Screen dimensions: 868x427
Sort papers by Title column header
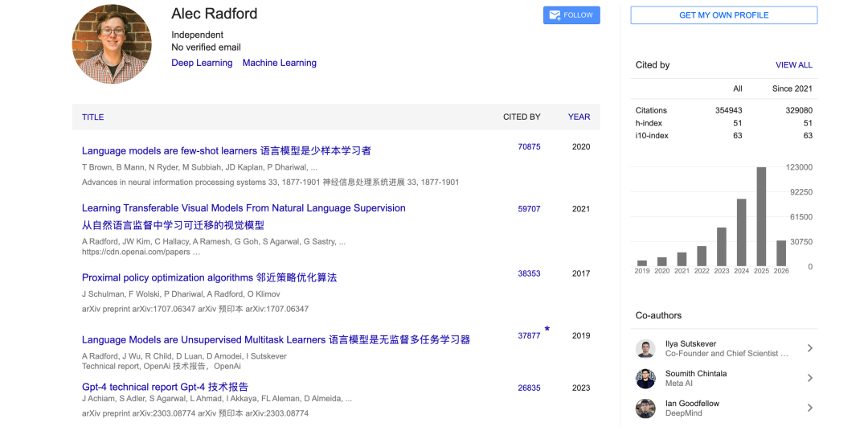coord(92,117)
